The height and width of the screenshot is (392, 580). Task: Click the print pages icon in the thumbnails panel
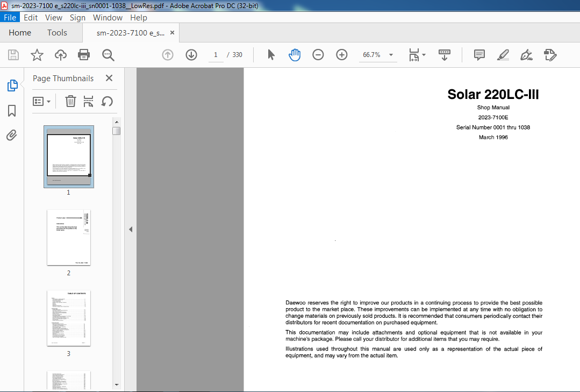88,101
